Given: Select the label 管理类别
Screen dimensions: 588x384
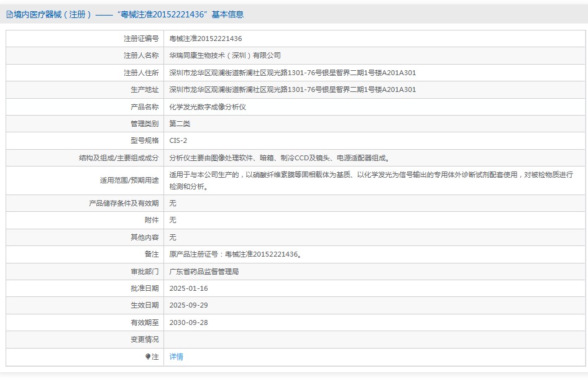Looking at the screenshot, I should [145, 124].
